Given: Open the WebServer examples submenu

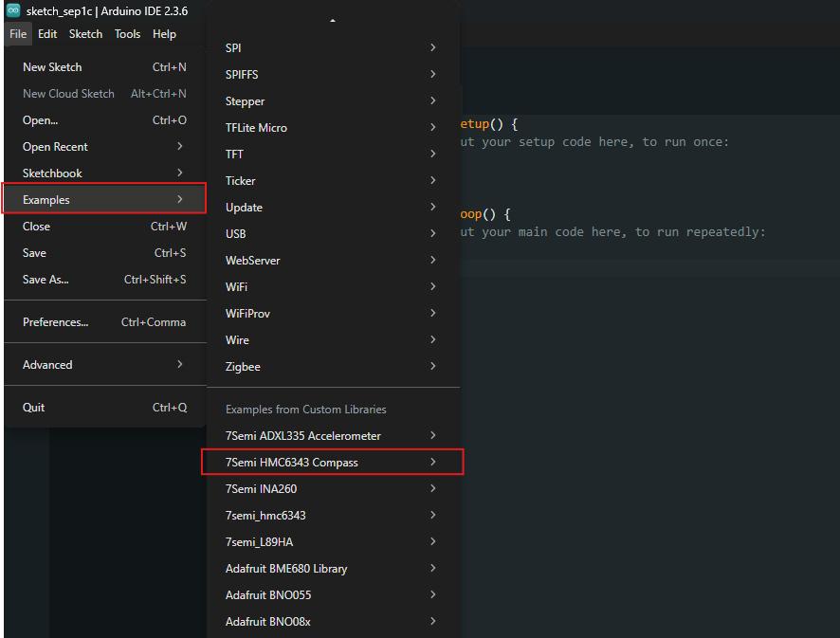Looking at the screenshot, I should [333, 261].
